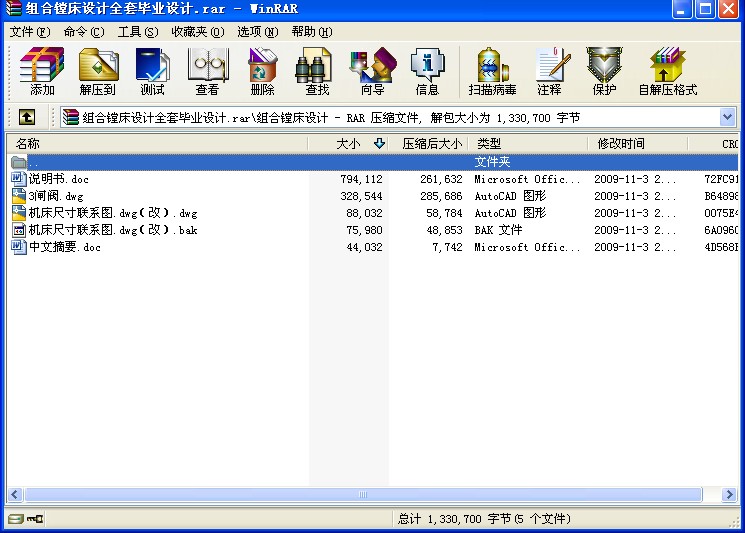The image size is (745, 533).
Task: Click the type text BAK 文件
Action: 498,230
